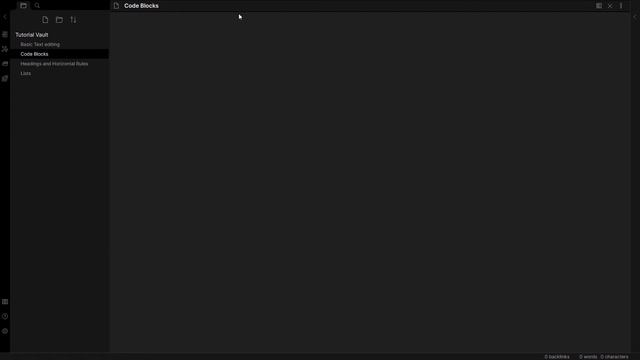Viewport: 640px width, 360px height.
Task: Open the search tab magnifier icon
Action: click(37, 5)
